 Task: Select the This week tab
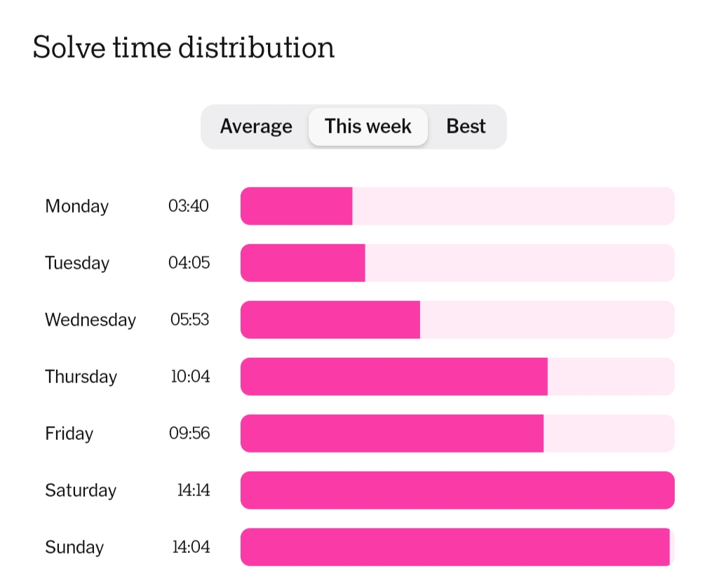click(x=368, y=126)
